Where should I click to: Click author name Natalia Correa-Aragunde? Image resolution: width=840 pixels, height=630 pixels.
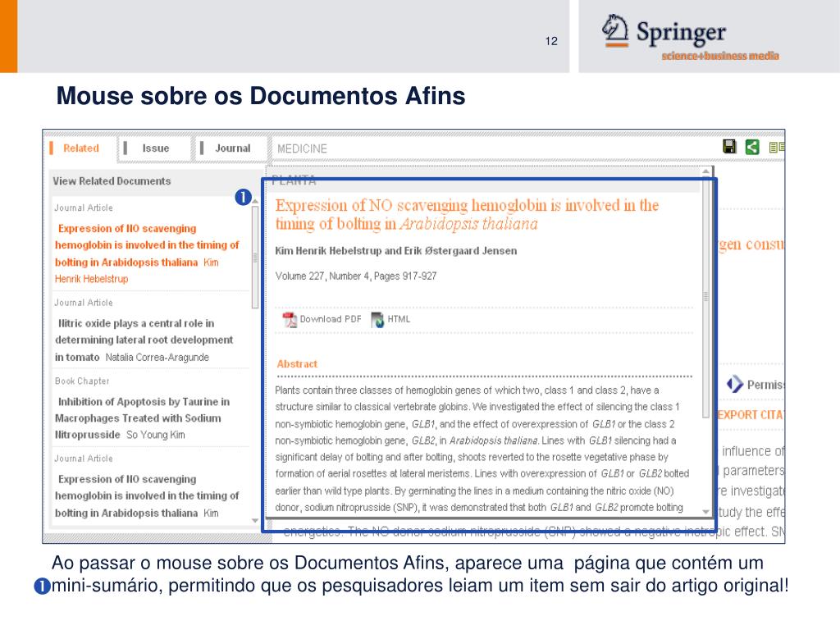(x=157, y=358)
